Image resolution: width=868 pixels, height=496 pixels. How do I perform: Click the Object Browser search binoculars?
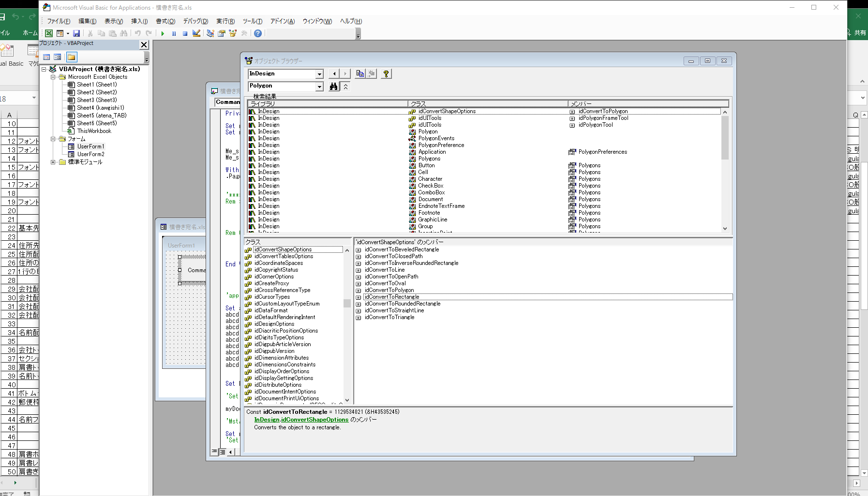coord(334,87)
